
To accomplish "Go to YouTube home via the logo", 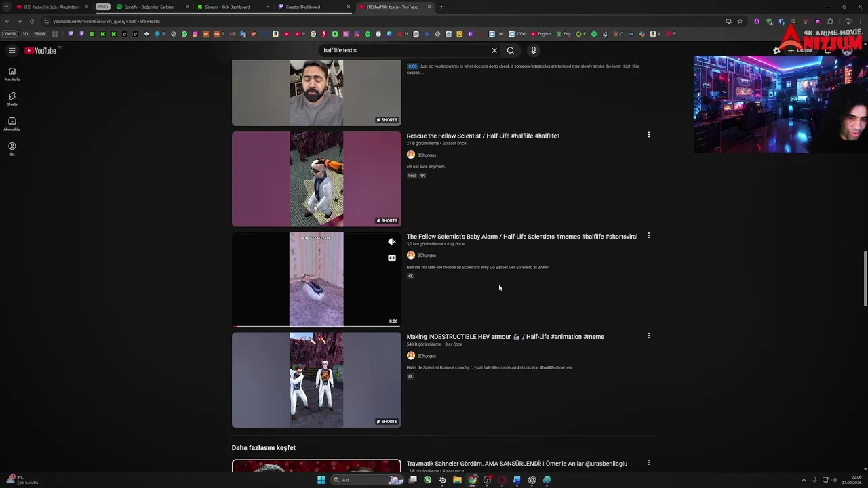I will click(41, 50).
